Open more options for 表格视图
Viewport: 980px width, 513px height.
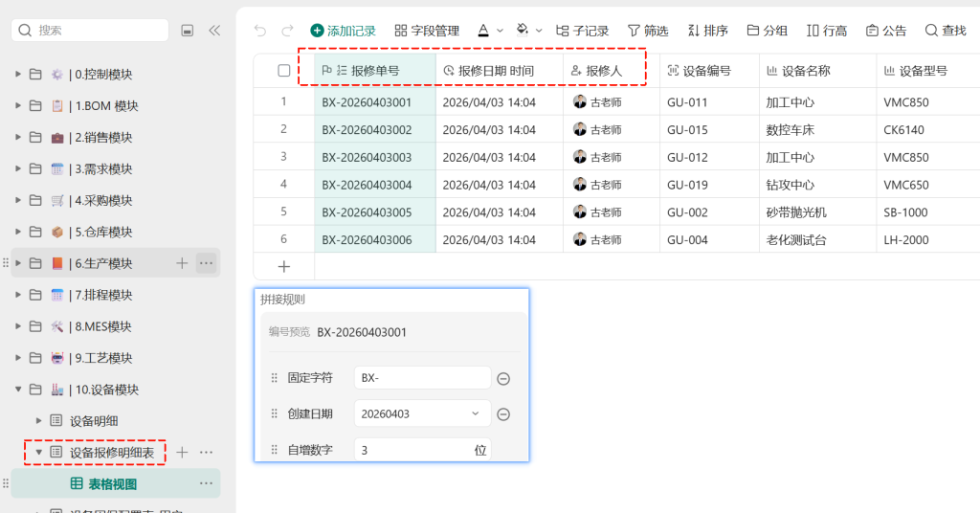(207, 483)
